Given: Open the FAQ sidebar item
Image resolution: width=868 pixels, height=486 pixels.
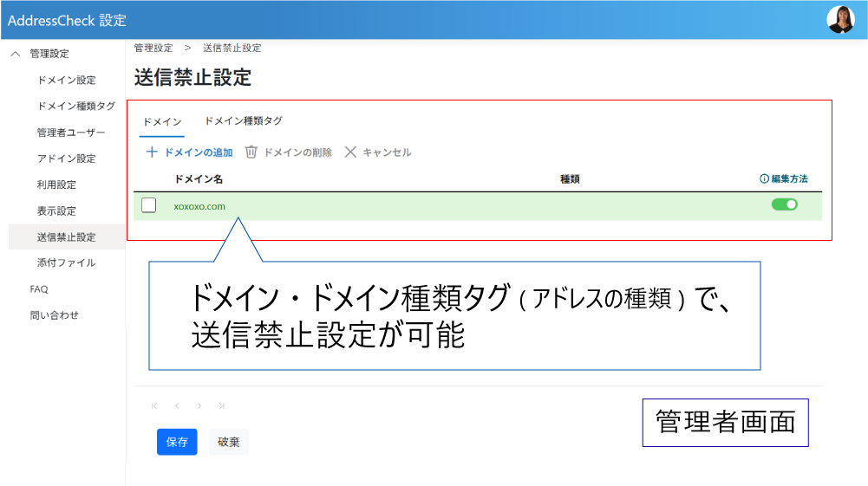Looking at the screenshot, I should 39,289.
